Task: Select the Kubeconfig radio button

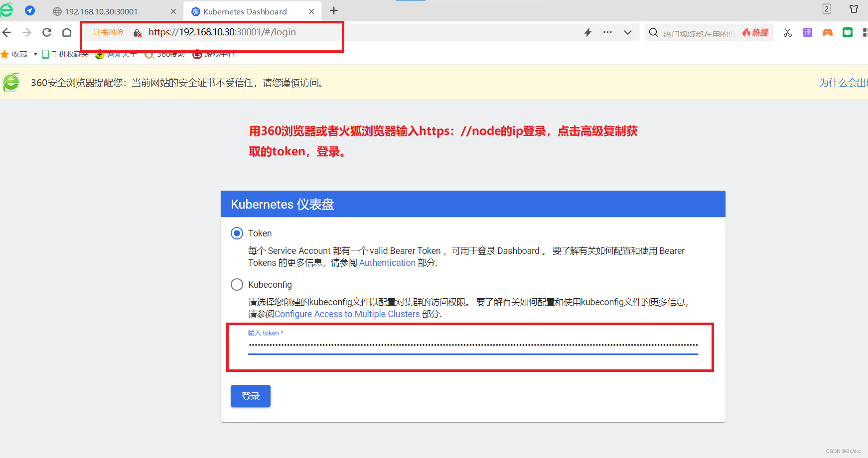Action: pos(237,284)
